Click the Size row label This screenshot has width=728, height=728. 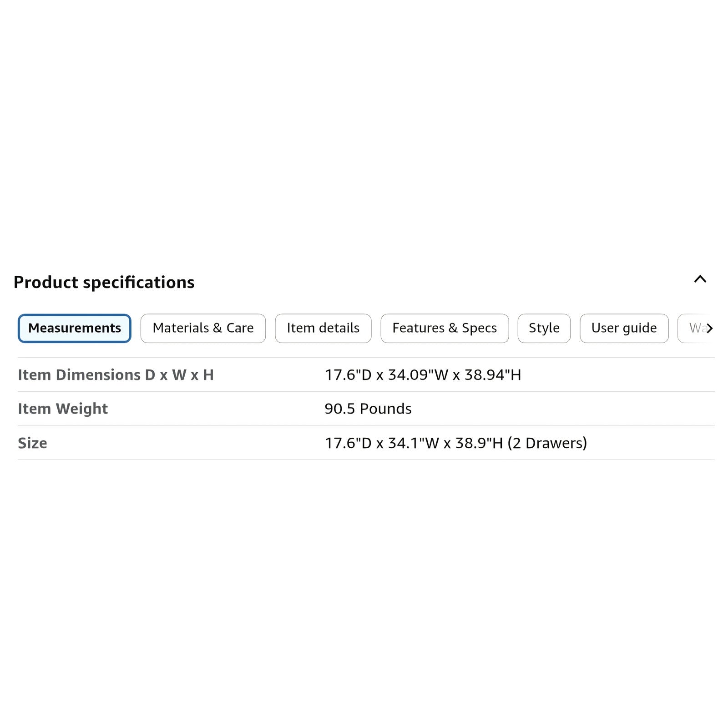point(32,443)
